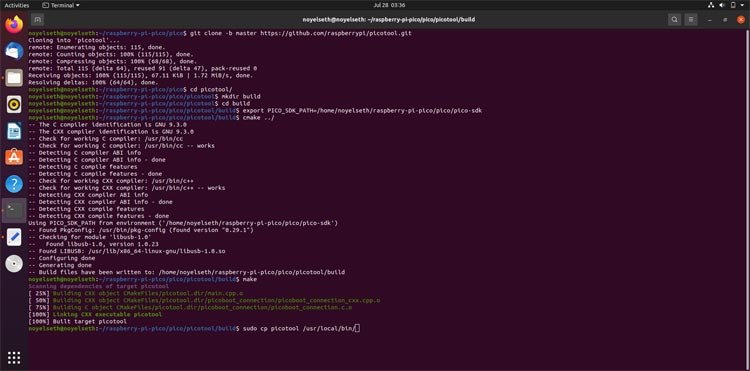Click 'Linking CXX executable picotool' line
Viewport: 750px width, 371px height.
pos(95,315)
